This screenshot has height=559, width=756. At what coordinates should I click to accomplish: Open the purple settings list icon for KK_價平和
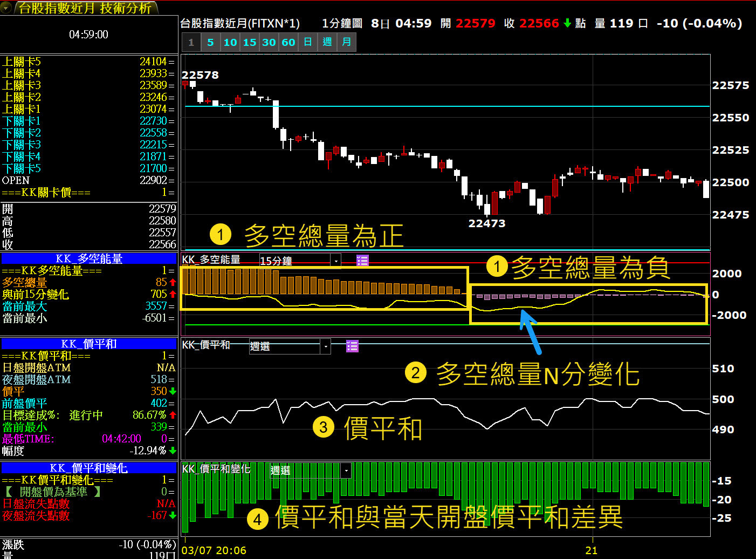[352, 346]
